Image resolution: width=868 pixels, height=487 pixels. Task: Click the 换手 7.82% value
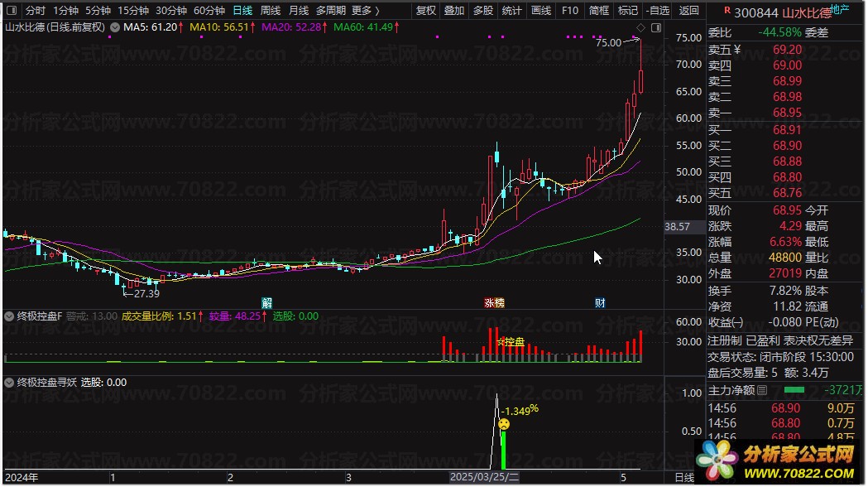(785, 291)
